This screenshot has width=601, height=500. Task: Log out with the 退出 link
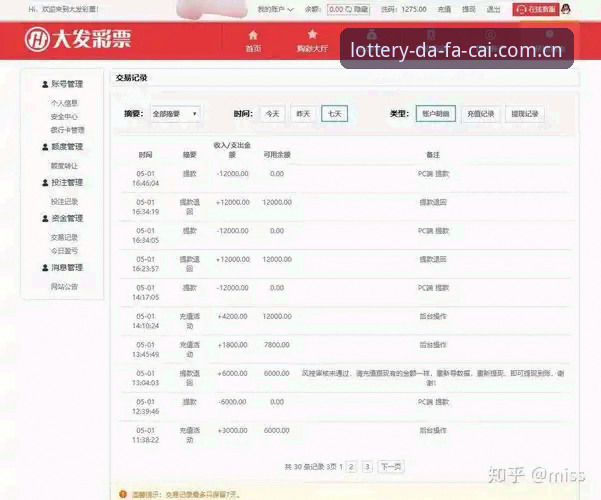[493, 9]
